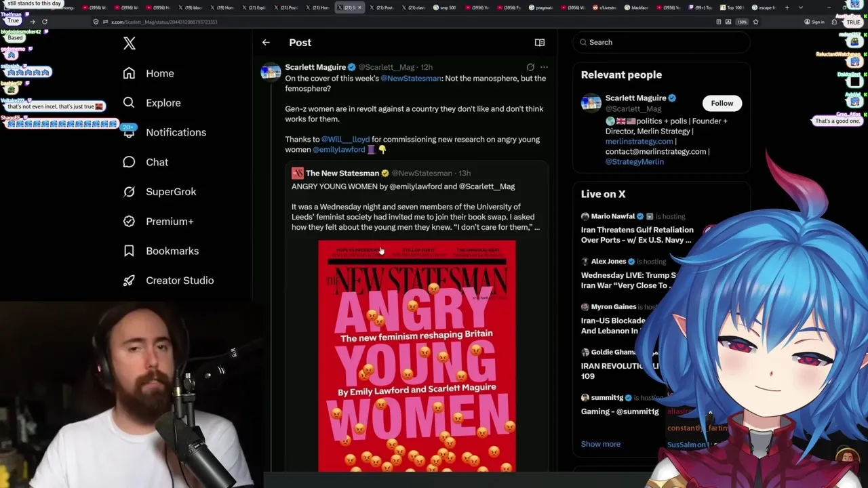Screen dimensions: 868x488
Task: Click the Grok icon on Scarlett's post
Action: click(x=530, y=67)
